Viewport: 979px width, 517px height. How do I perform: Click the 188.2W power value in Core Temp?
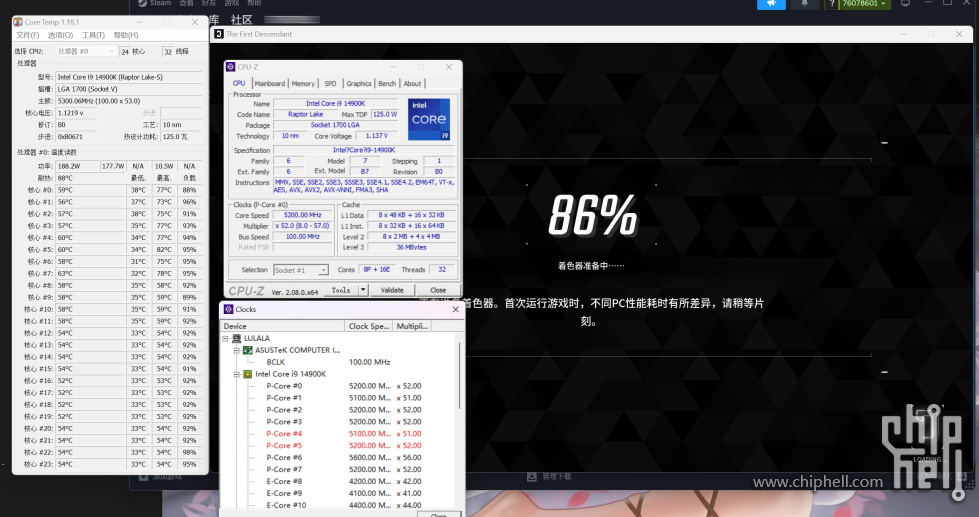(77, 166)
